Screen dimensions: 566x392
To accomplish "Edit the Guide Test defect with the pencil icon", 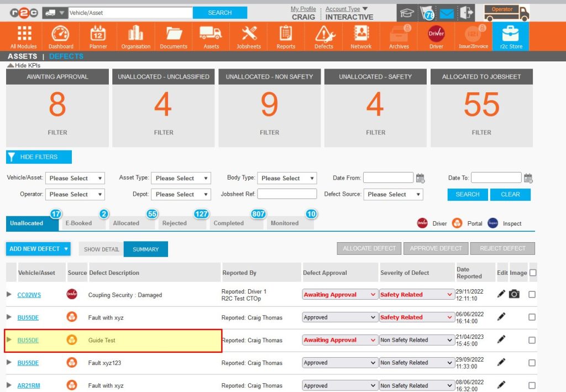I will tap(501, 339).
